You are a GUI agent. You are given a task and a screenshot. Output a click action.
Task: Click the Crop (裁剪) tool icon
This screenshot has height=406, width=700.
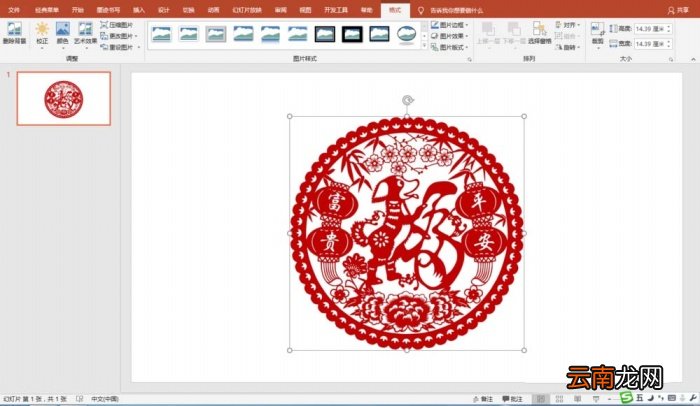coord(597,29)
